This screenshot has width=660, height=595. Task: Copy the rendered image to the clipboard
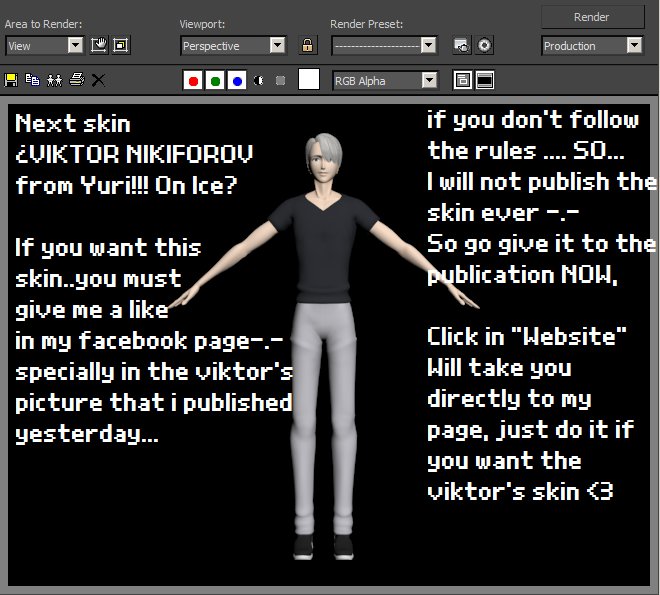coord(32,80)
